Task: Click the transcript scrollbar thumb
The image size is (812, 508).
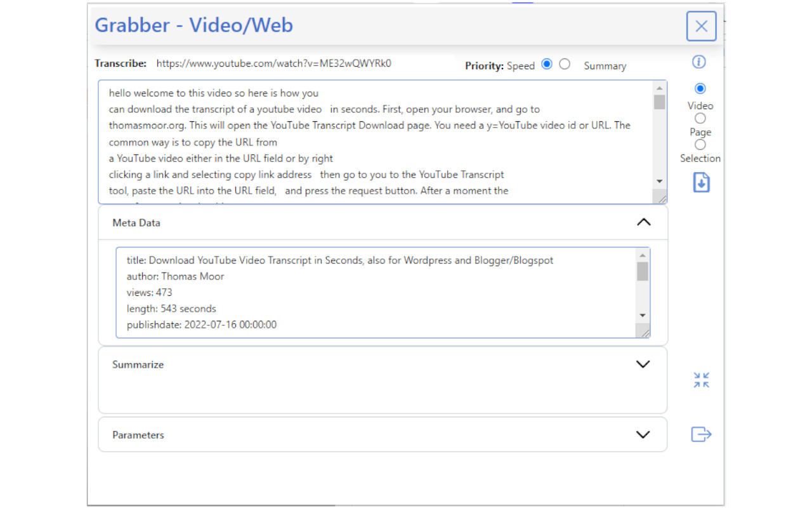Action: point(660,102)
